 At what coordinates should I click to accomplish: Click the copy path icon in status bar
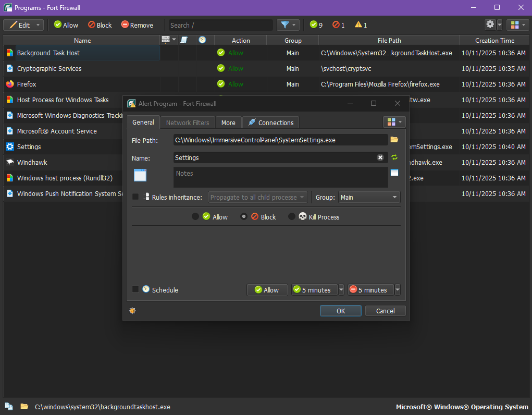pos(9,407)
